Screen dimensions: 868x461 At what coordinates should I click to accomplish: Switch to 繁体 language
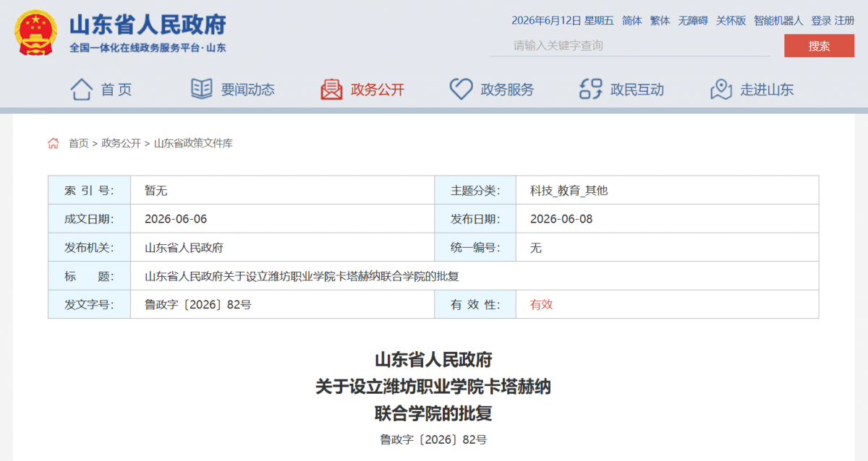tap(660, 20)
